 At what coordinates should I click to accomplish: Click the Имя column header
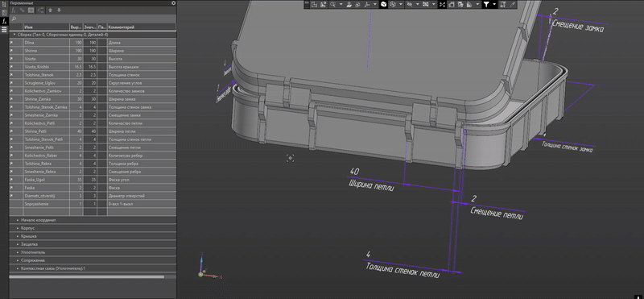click(x=47, y=27)
